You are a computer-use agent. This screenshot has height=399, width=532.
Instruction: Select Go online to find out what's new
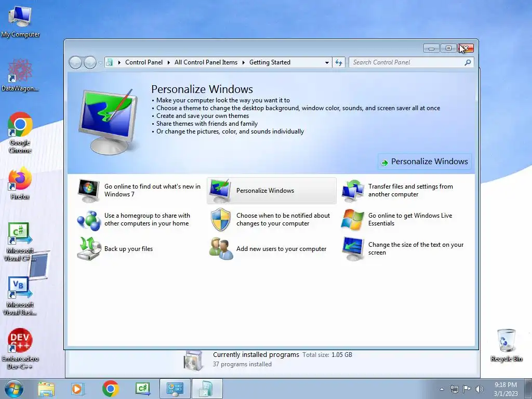152,190
